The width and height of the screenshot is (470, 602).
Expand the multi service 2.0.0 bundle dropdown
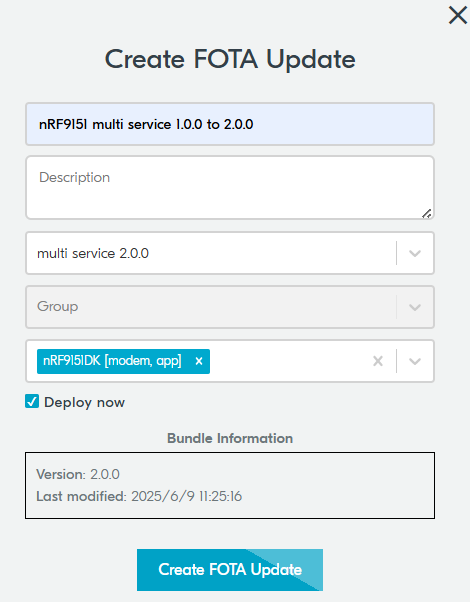[415, 253]
